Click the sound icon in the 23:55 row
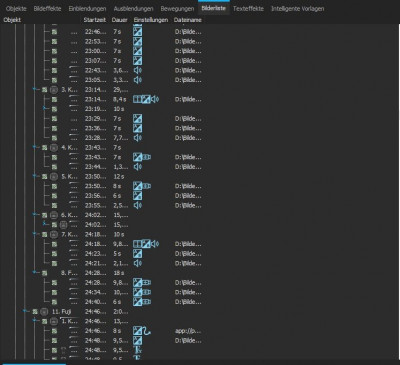Screen dimensions: 400x365 click(x=137, y=205)
